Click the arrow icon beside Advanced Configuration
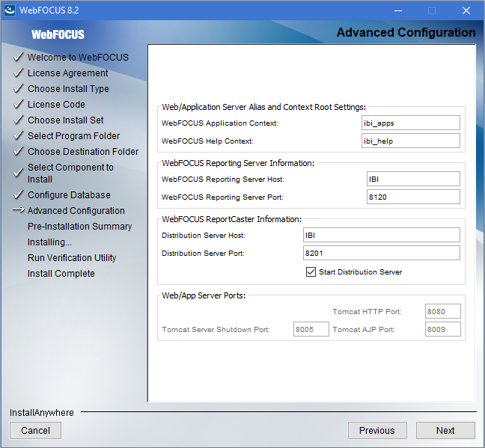This screenshot has width=485, height=448. [x=19, y=210]
